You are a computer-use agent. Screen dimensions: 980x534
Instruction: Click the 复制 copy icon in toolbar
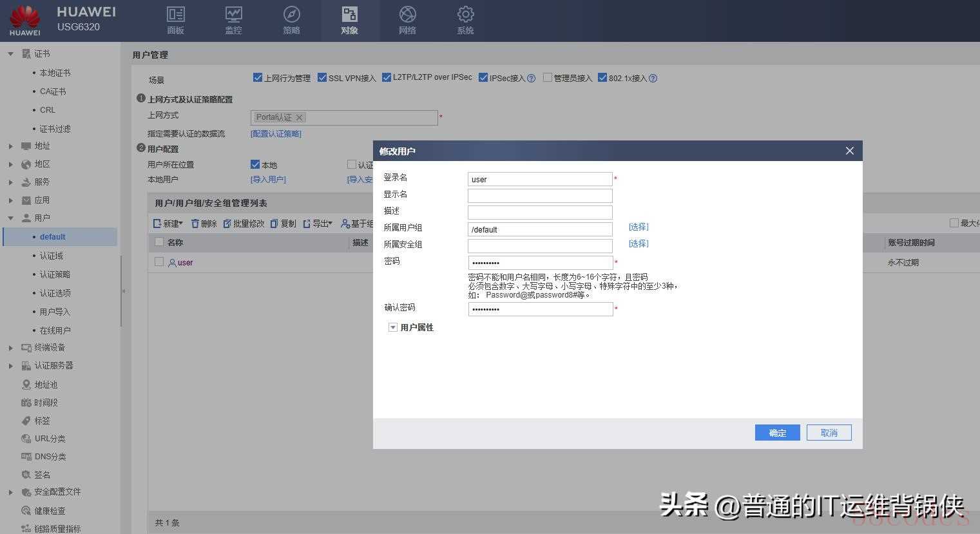274,224
